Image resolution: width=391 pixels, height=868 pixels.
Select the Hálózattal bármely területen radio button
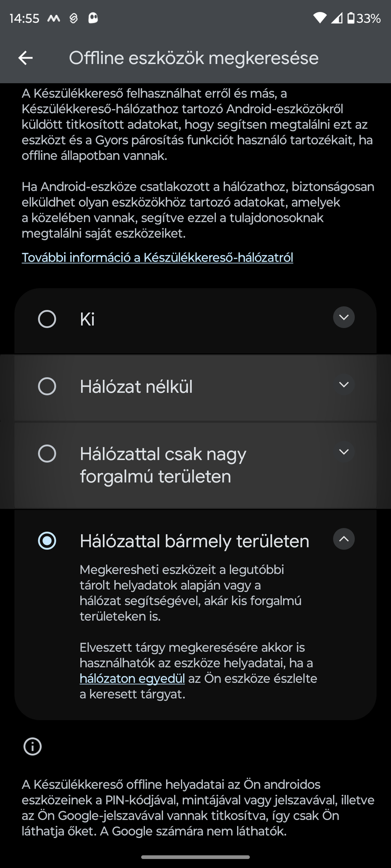point(47,541)
